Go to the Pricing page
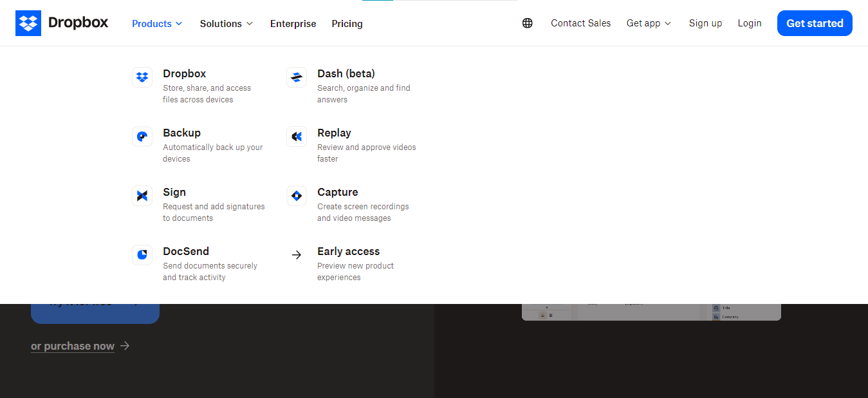The image size is (868, 398). tap(347, 23)
